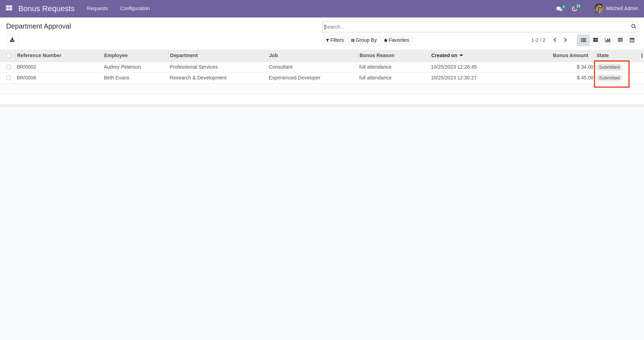Click date 10/25/2023 12:30:27
This screenshot has width=644, height=340.
(x=454, y=78)
